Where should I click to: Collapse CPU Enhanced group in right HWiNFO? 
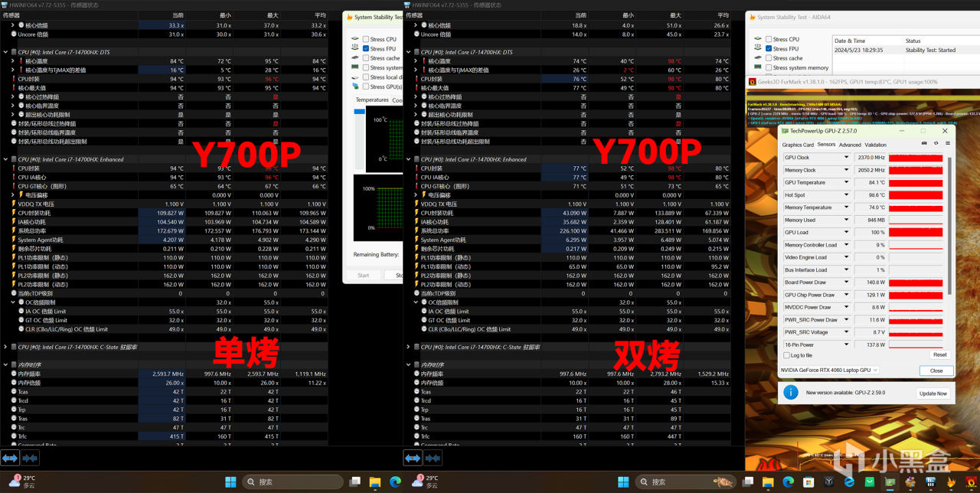click(408, 159)
